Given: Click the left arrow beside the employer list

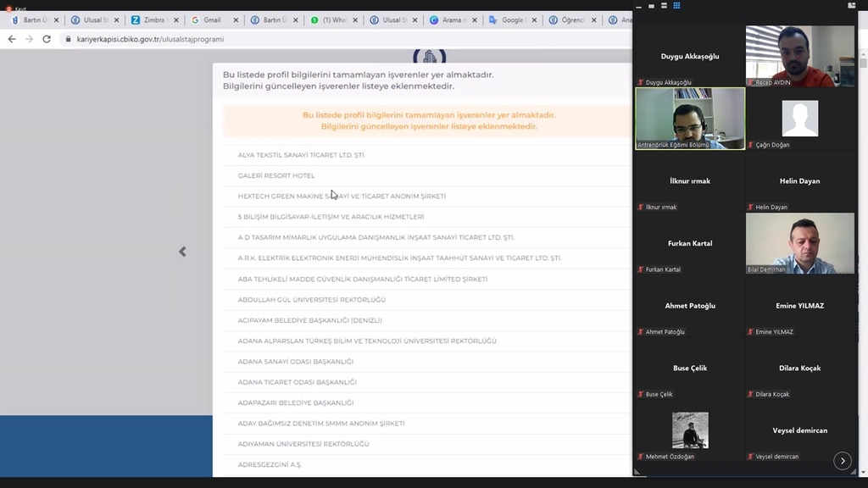Looking at the screenshot, I should (x=182, y=252).
